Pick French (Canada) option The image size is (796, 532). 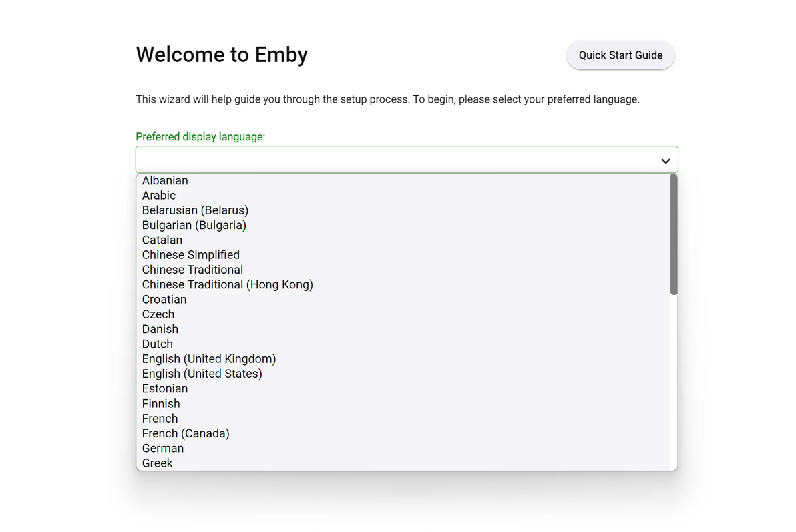(186, 433)
